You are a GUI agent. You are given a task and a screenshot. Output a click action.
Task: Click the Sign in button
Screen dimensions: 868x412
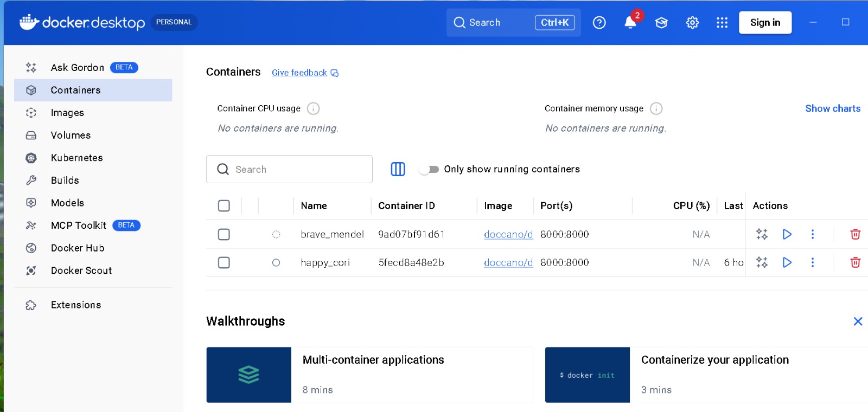coord(765,23)
